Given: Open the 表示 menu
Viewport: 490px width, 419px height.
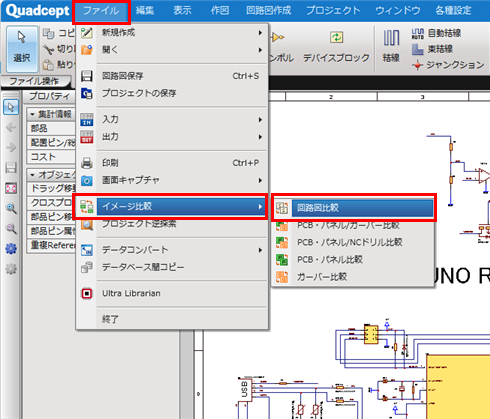Looking at the screenshot, I should coord(182,11).
